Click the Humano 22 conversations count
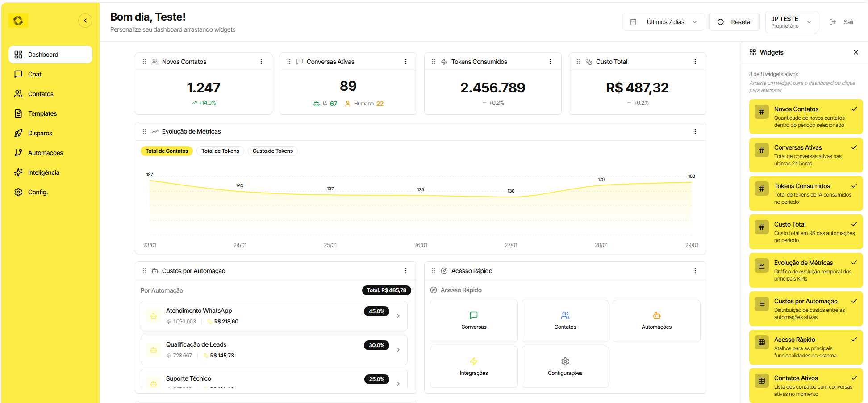The height and width of the screenshot is (403, 868). tap(364, 104)
